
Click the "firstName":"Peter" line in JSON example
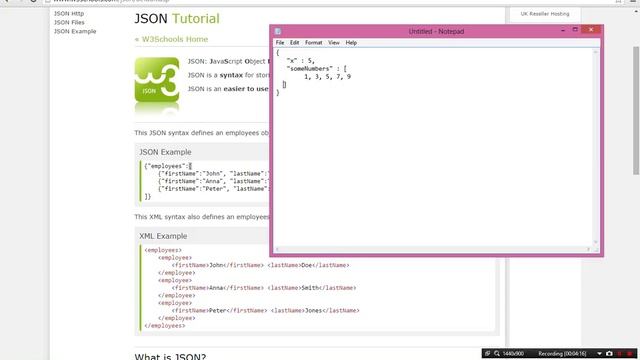click(x=214, y=189)
